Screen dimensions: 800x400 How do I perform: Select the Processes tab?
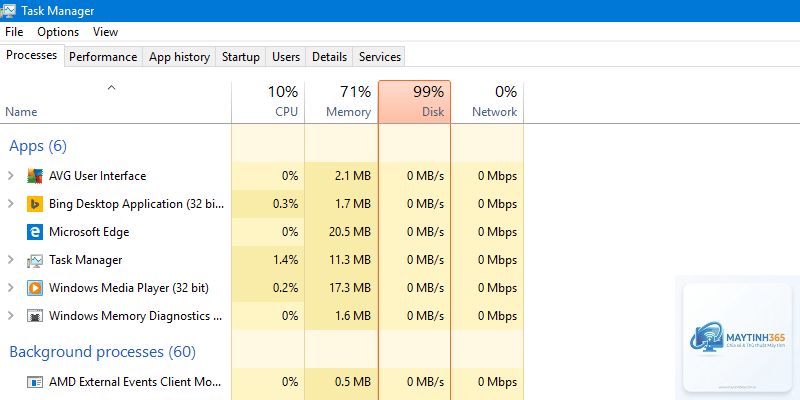tap(32, 55)
